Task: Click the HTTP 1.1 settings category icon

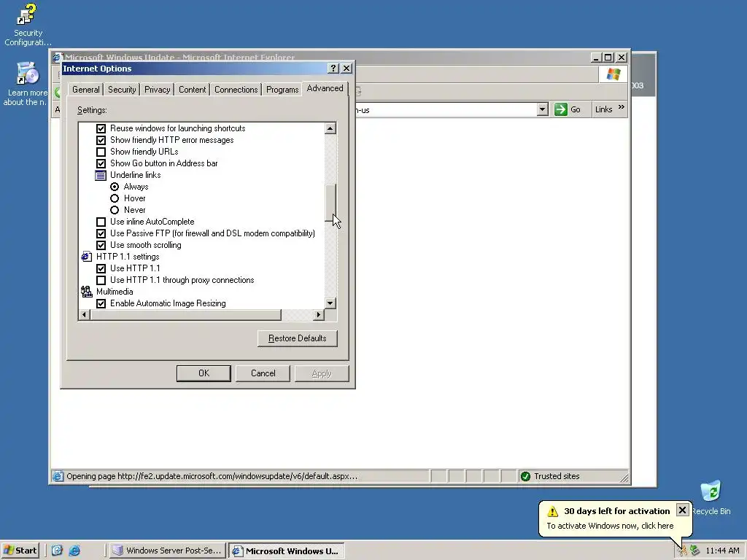Action: [x=87, y=257]
